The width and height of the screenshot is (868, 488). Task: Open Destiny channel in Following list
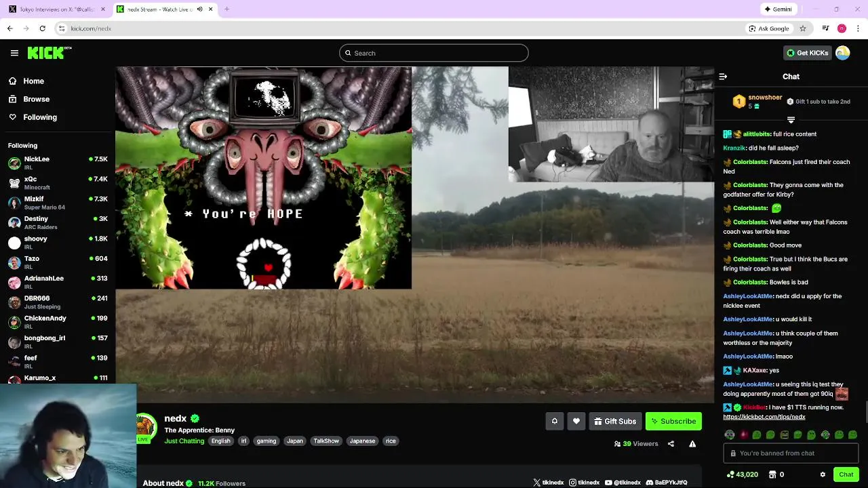(58, 222)
